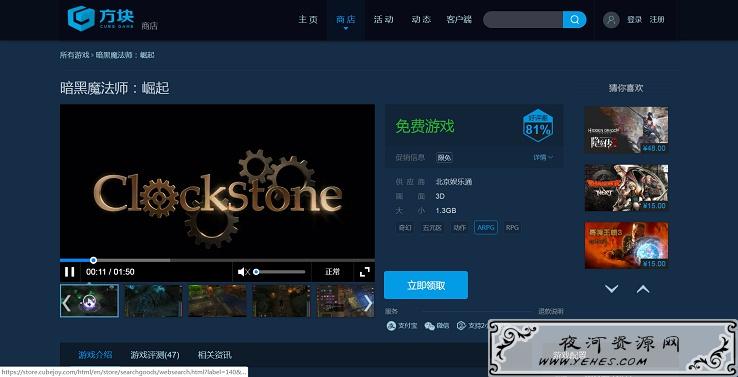Click the search magnifier button
The width and height of the screenshot is (738, 377).
click(575, 20)
